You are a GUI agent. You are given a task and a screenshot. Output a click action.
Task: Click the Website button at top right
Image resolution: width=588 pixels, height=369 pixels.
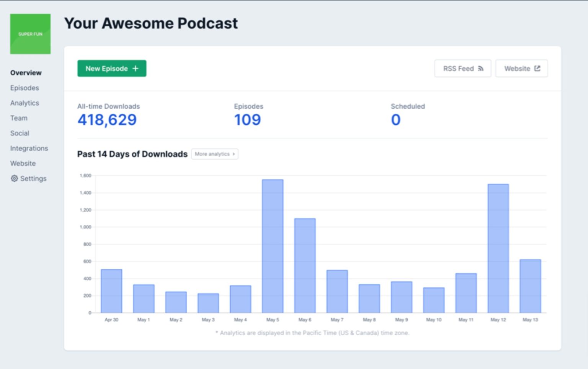521,68
